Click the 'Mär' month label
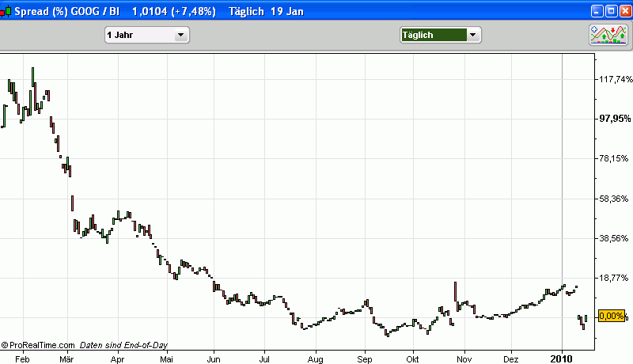Image resolution: width=633 pixels, height=364 pixels. coord(66,358)
